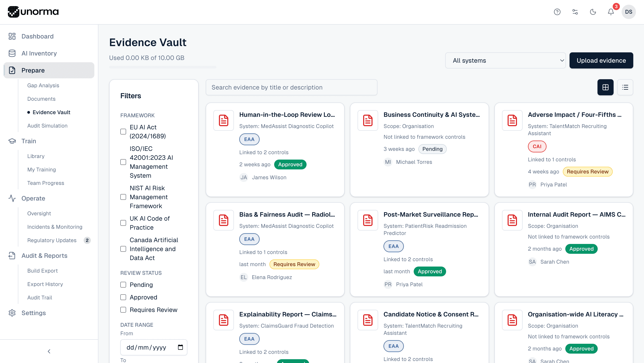Click Adverse Impact document icon
The height and width of the screenshot is (363, 644).
512,120
